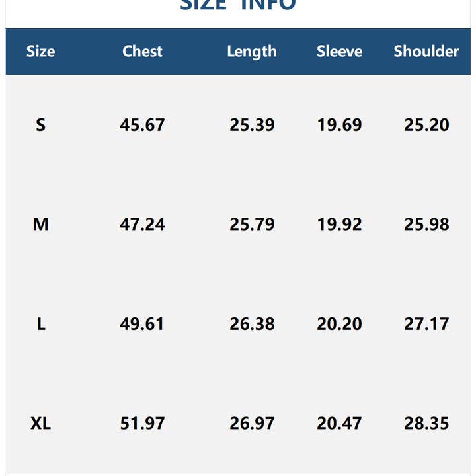This screenshot has height=476, width=476.
Task: Click chest value 51.97
Action: (x=142, y=423)
